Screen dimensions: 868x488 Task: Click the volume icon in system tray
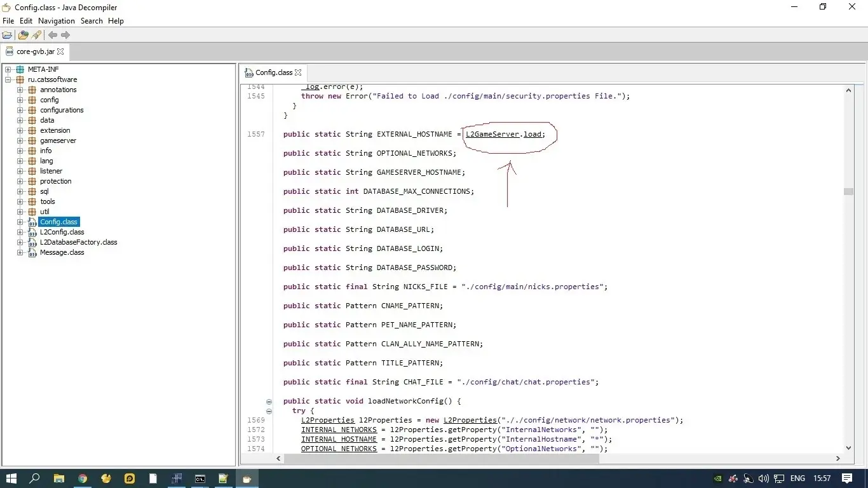tap(764, 478)
